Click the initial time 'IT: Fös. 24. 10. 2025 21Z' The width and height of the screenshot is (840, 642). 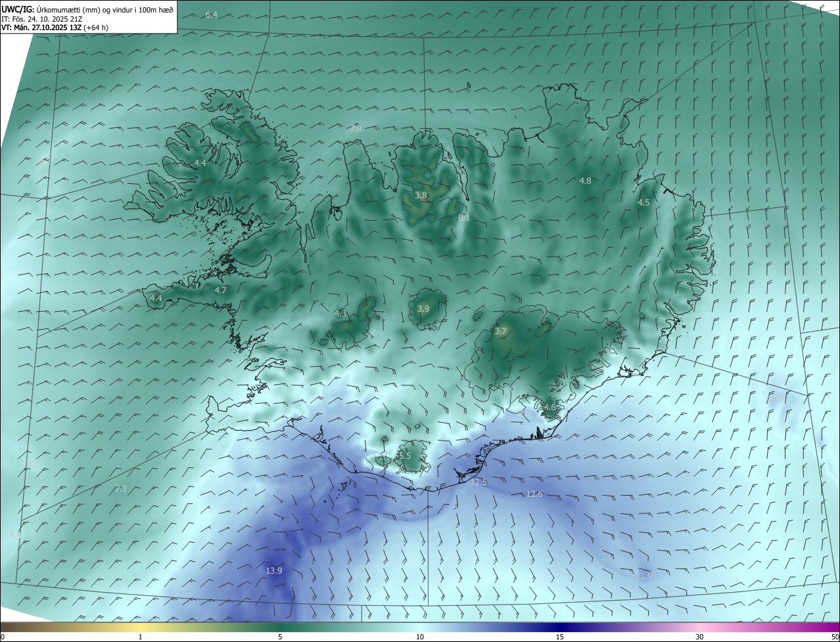[x=41, y=18]
